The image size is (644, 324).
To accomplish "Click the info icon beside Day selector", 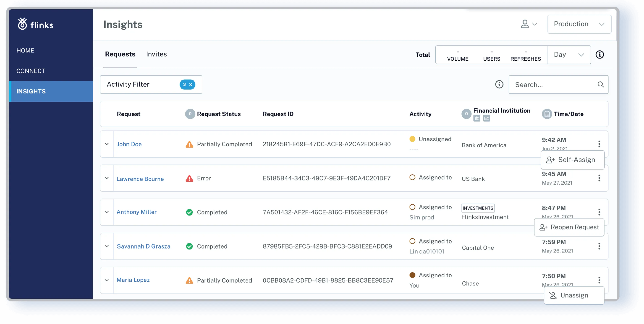I will 599,55.
